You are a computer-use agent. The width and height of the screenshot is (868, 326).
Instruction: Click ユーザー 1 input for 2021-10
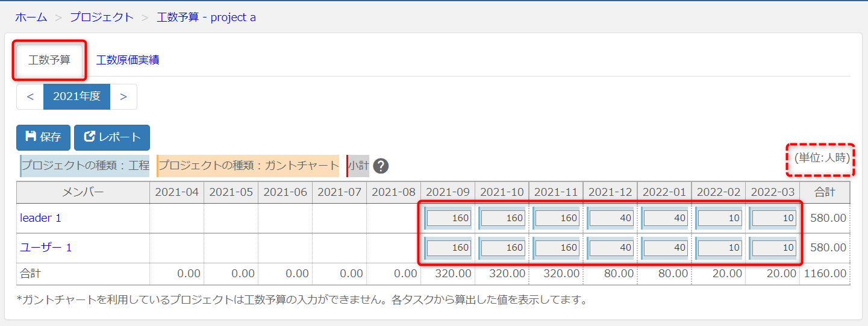click(503, 248)
